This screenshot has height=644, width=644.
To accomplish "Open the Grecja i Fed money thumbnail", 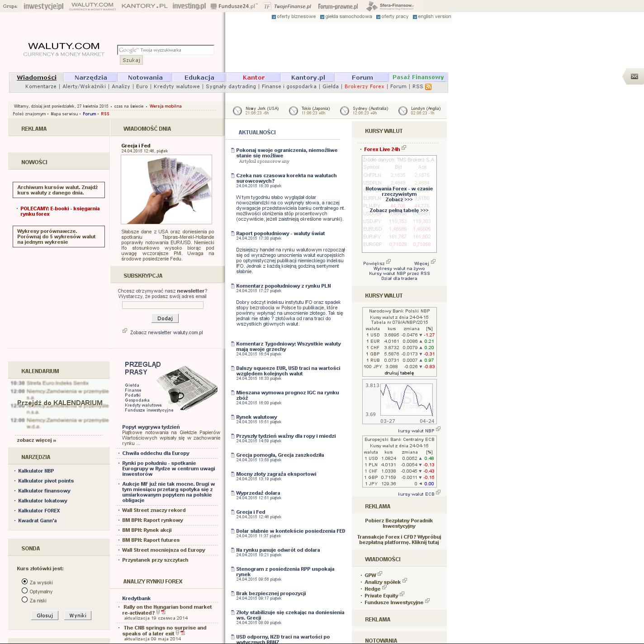I will point(166,189).
